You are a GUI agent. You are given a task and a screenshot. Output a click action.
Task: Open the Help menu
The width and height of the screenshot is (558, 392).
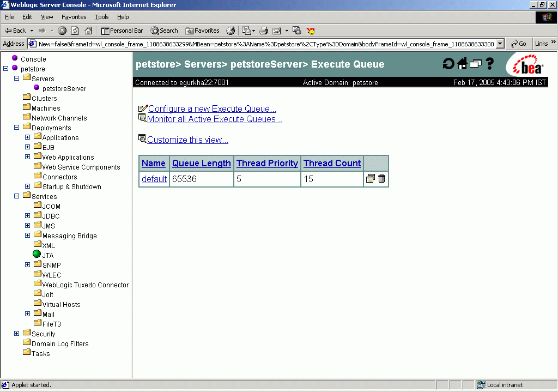123,17
